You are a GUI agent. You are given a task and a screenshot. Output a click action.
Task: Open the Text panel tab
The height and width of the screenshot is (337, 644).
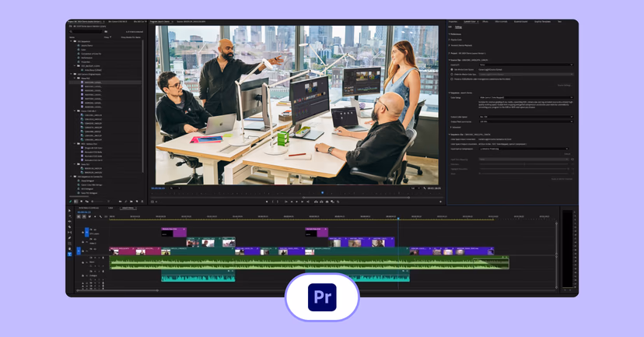(x=559, y=21)
